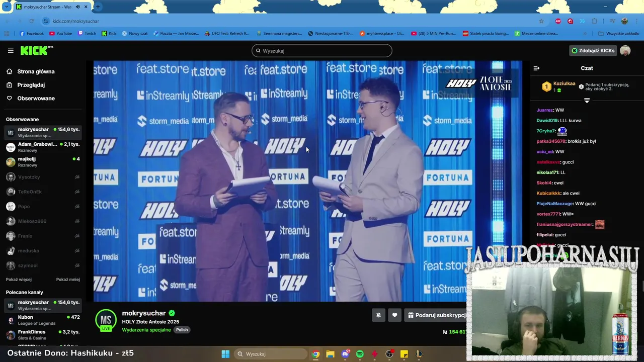Viewport: 644px width, 362px height.
Task: Open offline channel Mlekosz666
Action: coord(43,221)
